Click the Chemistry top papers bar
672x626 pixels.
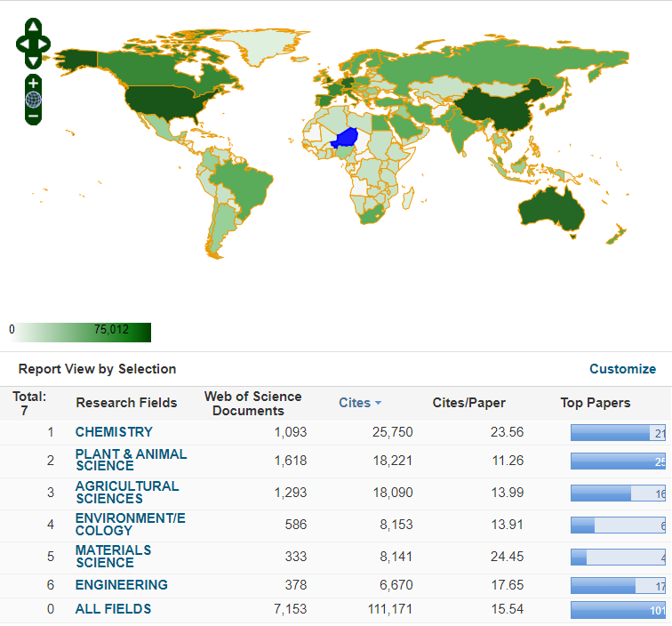[618, 433]
